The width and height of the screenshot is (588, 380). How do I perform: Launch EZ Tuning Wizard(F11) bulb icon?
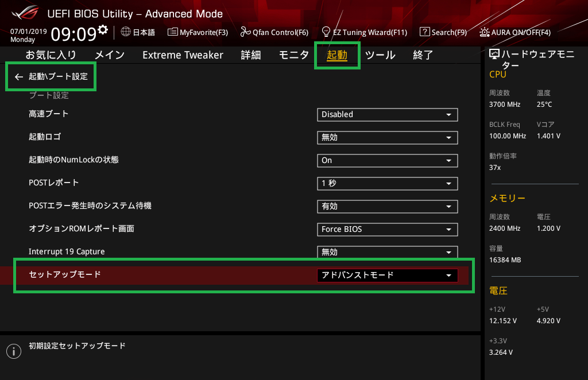[326, 32]
